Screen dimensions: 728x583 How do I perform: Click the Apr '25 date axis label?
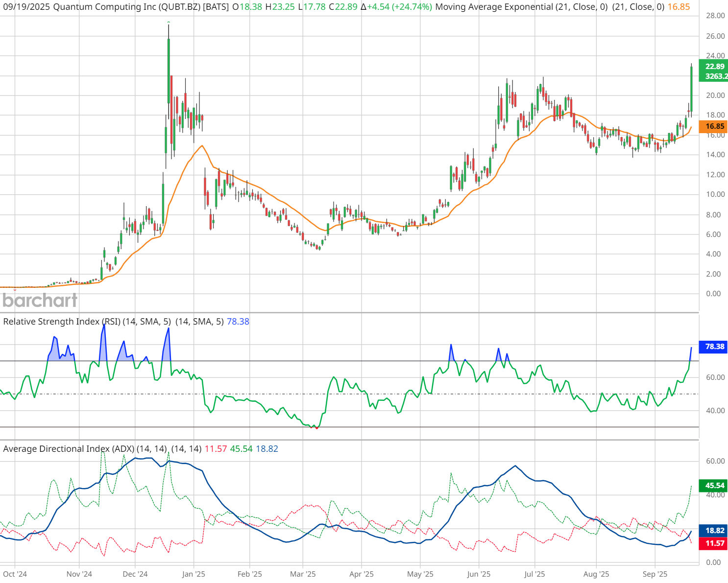click(362, 574)
